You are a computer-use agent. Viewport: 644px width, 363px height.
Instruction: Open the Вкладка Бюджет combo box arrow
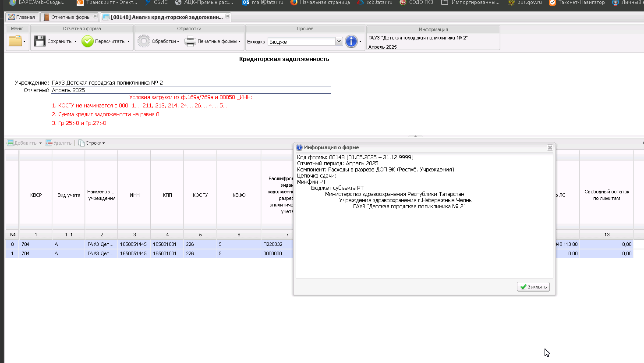point(339,42)
